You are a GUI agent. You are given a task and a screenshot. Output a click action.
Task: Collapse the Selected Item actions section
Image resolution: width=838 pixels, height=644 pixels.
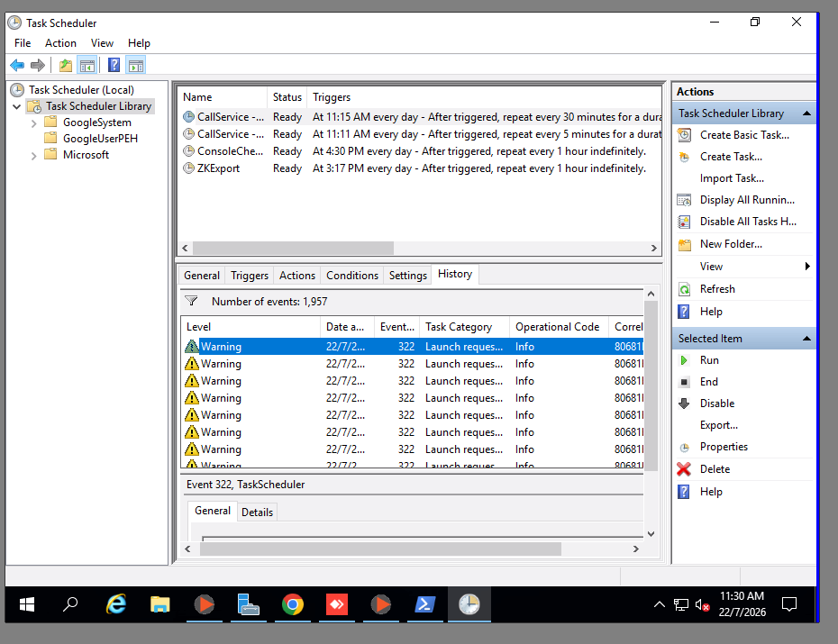tap(807, 339)
